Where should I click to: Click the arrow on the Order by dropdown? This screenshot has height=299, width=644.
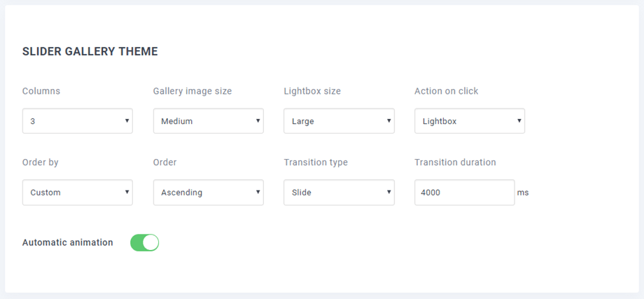click(x=127, y=193)
